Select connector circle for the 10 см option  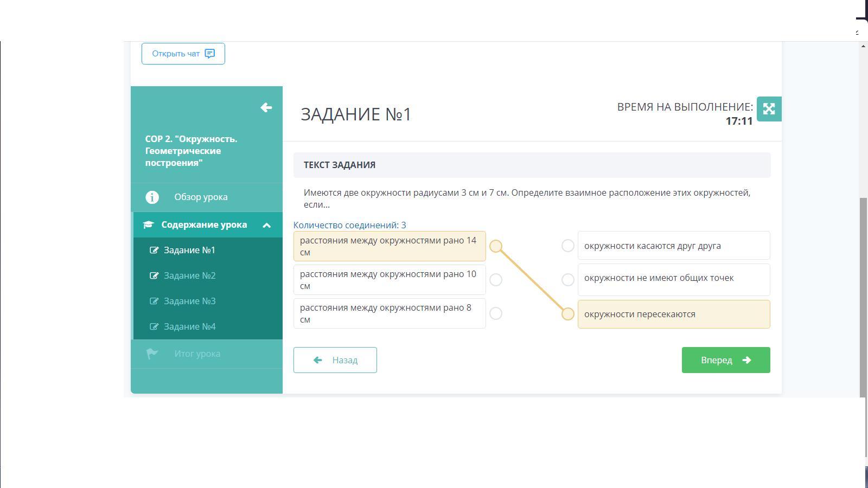496,280
